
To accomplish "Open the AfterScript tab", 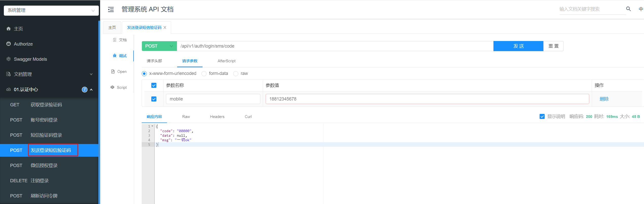I will (x=227, y=61).
